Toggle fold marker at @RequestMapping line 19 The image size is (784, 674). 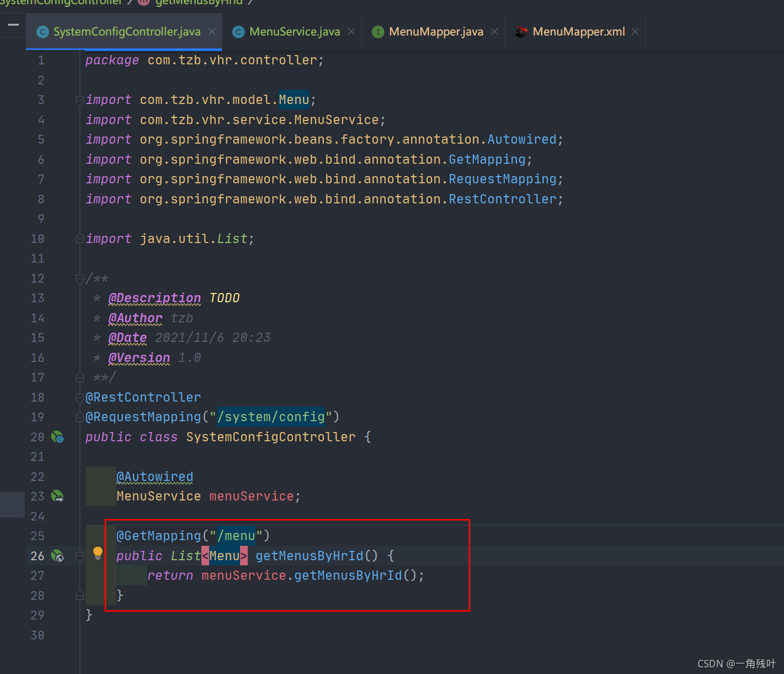pos(80,417)
